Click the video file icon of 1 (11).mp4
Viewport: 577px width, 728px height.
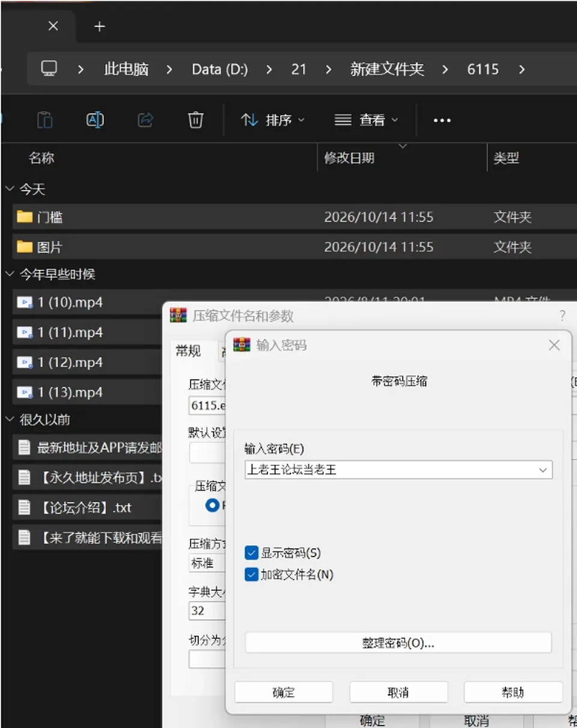click(25, 332)
